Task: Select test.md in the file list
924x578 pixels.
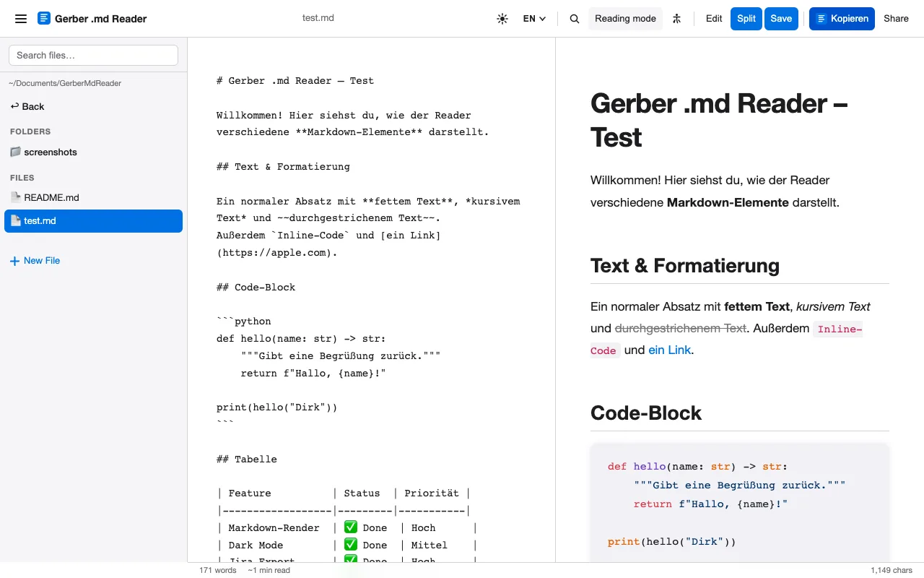Action: pyautogui.click(x=93, y=221)
